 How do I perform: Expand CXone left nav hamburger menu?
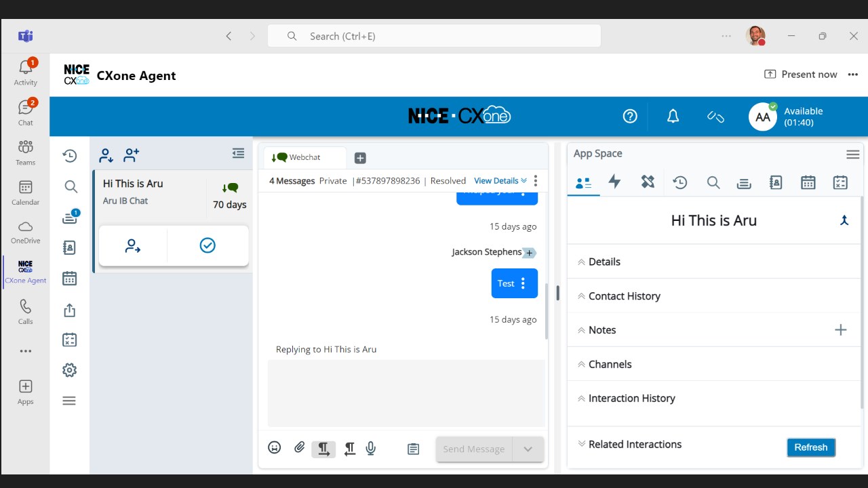click(x=69, y=401)
